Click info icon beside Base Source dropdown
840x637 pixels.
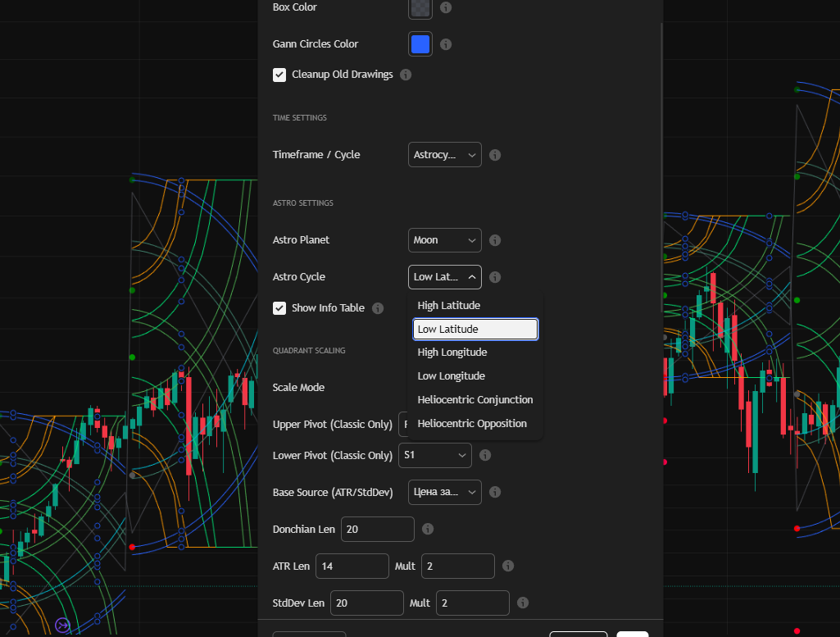[x=495, y=492]
